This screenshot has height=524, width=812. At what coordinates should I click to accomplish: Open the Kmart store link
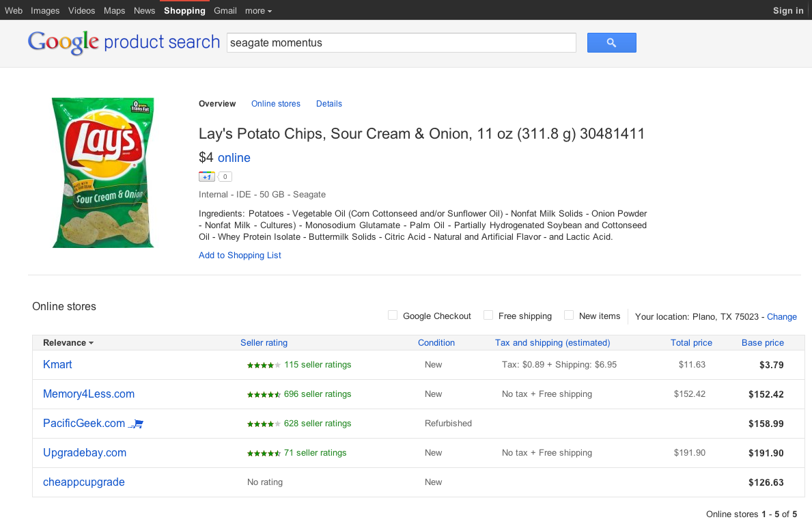click(57, 364)
